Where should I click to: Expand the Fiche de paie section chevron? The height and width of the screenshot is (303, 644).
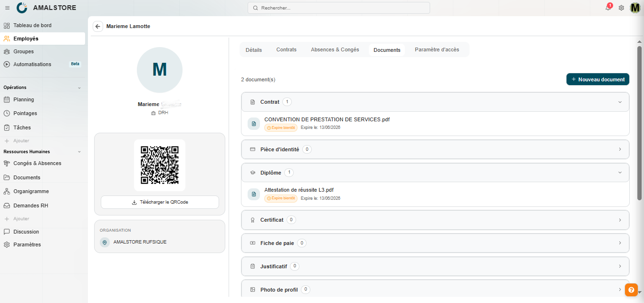[620, 243]
